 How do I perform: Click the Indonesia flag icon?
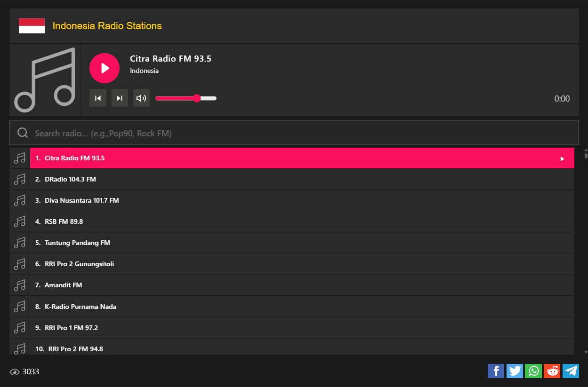[32, 26]
